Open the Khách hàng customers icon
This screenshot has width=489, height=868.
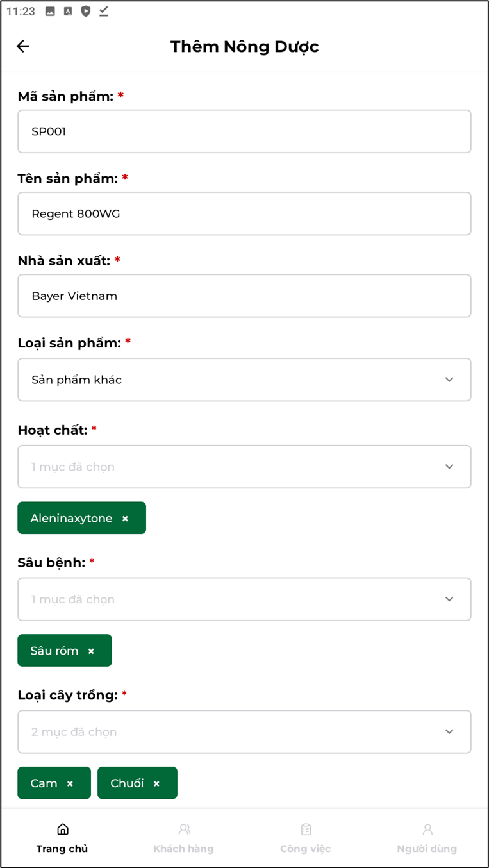[185, 829]
